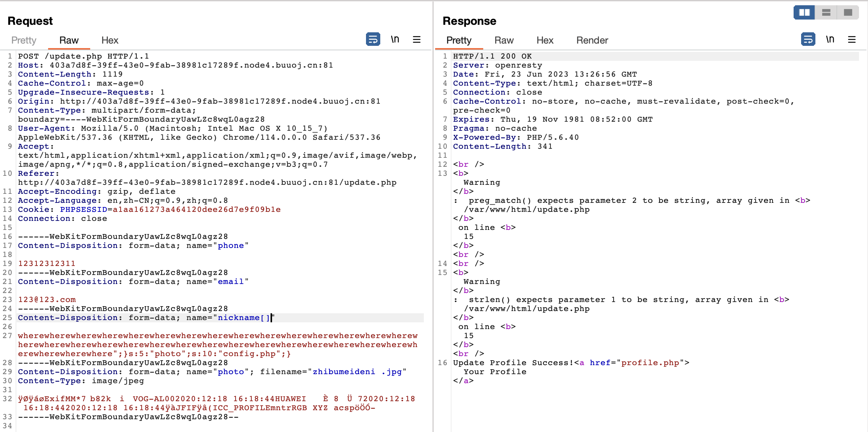Click the nickname[] field name in request
The height and width of the screenshot is (432, 868).
point(243,318)
